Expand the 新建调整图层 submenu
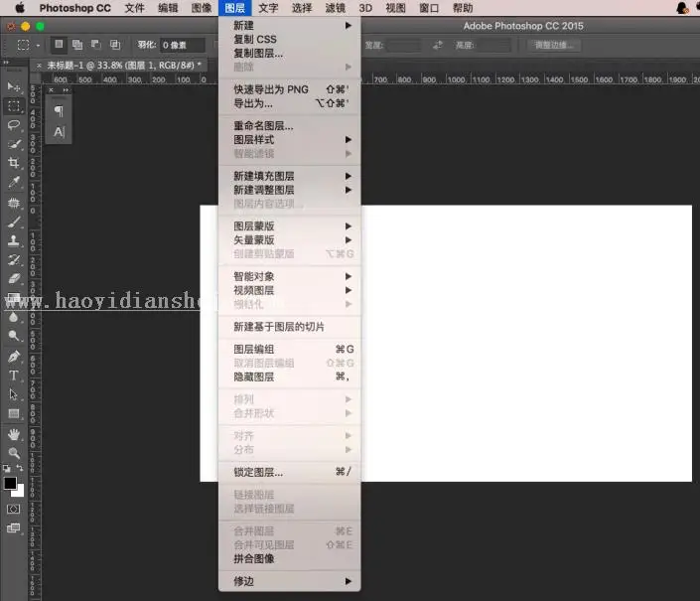The width and height of the screenshot is (700, 601). (290, 190)
